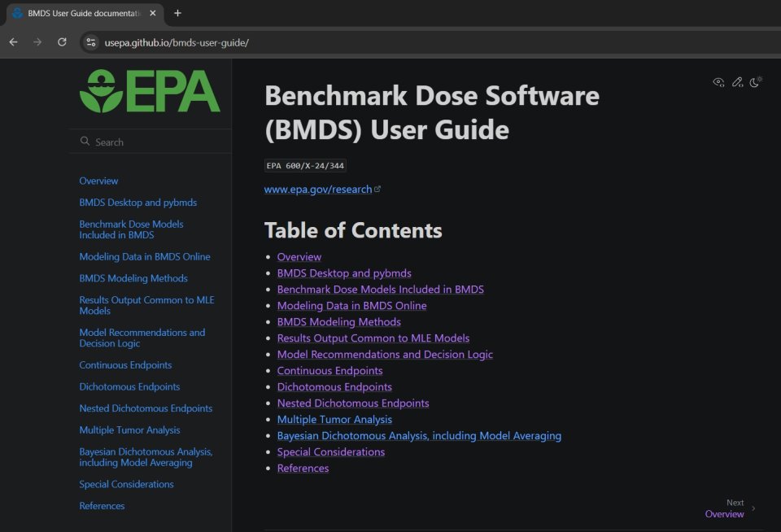Screen dimensions: 781x532
Task: Click the view source eye icon
Action: [718, 82]
